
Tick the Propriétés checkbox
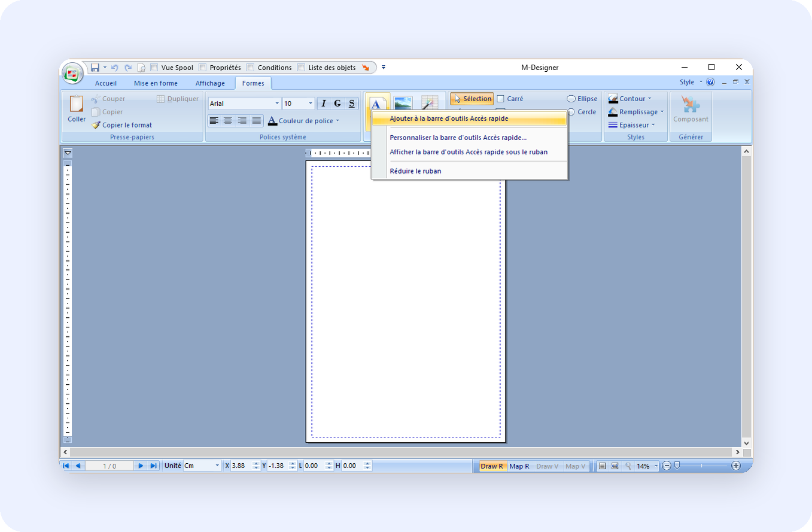202,68
